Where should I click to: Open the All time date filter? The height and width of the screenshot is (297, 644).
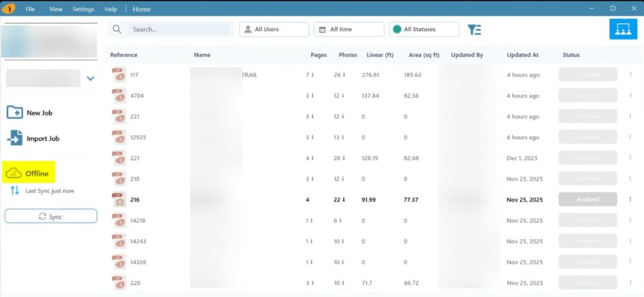tap(349, 30)
